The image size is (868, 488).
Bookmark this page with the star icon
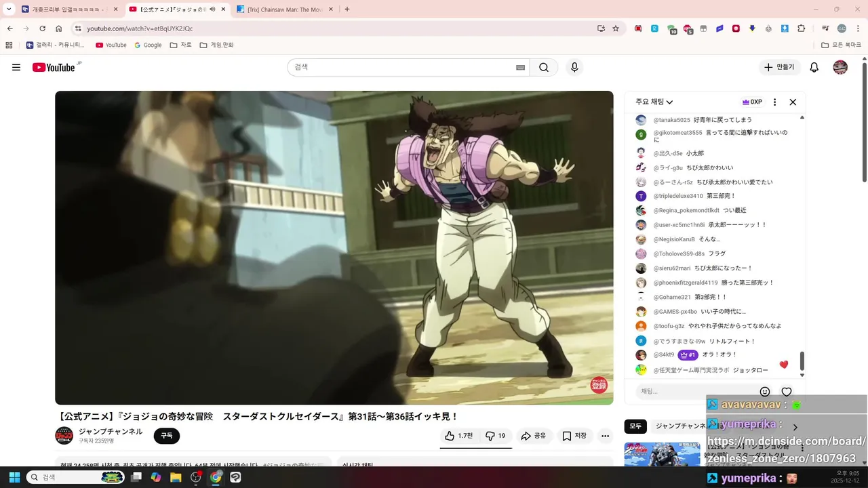tap(616, 28)
